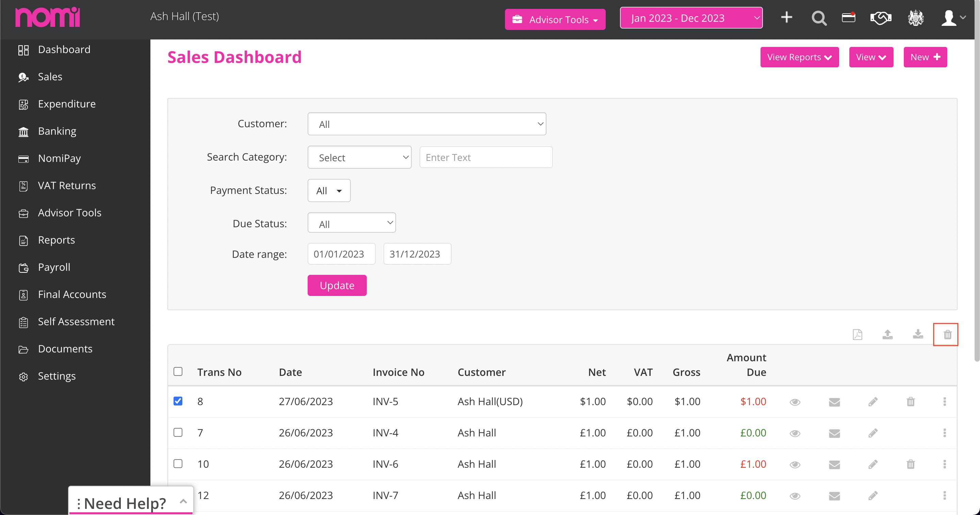Click the start date field 01/01/2023
Viewport: 980px width, 515px height.
tap(341, 254)
